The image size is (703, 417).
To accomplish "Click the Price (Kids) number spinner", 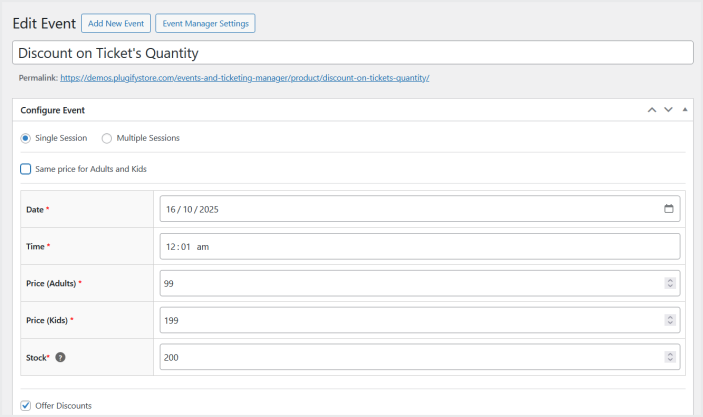I will click(669, 320).
